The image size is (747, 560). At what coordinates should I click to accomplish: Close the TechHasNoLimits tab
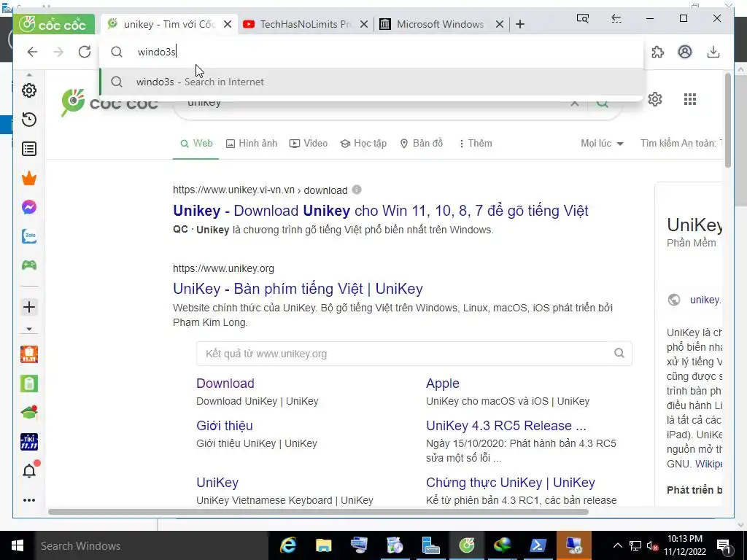[363, 24]
